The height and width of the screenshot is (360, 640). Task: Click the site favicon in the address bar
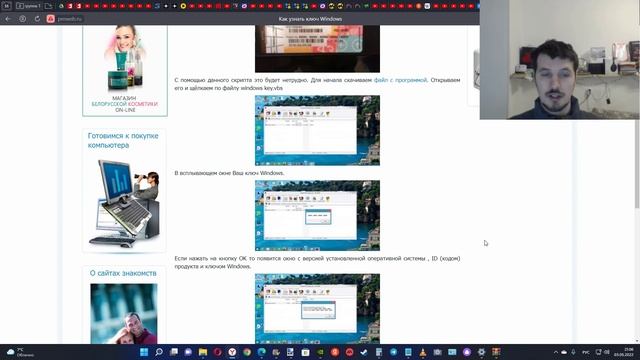[x=51, y=19]
